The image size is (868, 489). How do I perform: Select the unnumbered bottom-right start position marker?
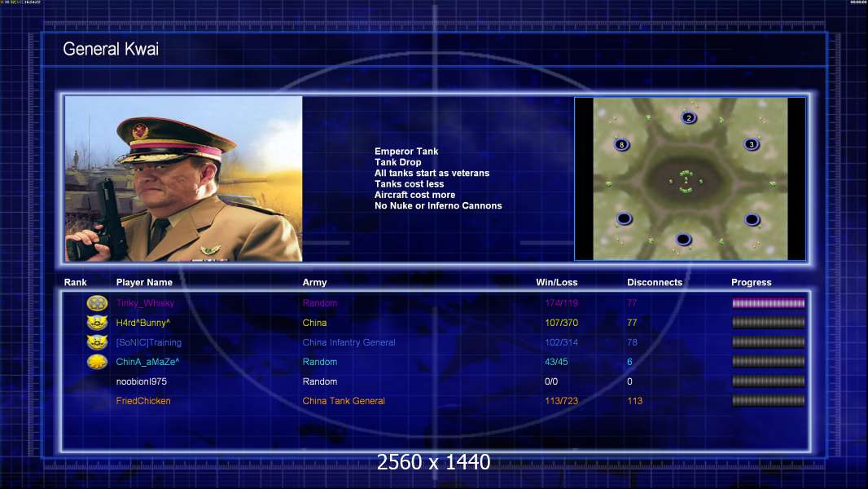click(752, 220)
